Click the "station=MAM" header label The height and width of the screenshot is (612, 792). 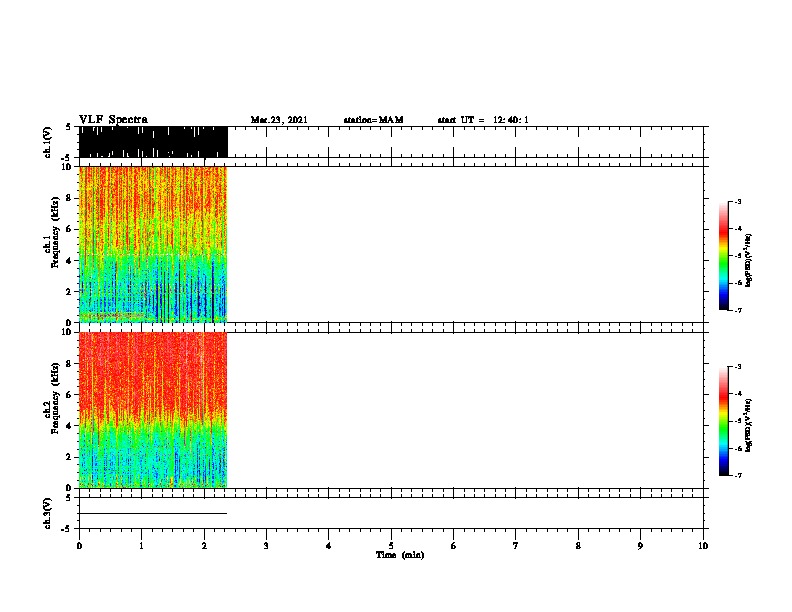[x=373, y=120]
